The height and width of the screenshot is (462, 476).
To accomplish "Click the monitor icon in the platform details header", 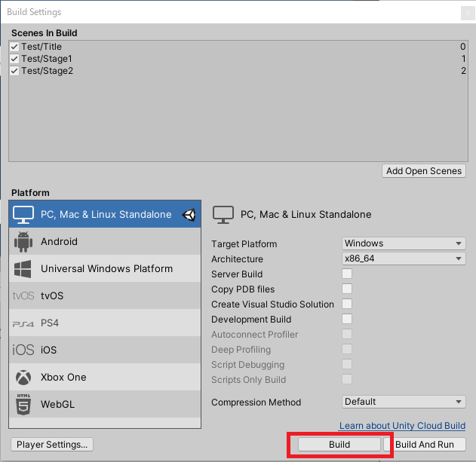I will coord(223,215).
